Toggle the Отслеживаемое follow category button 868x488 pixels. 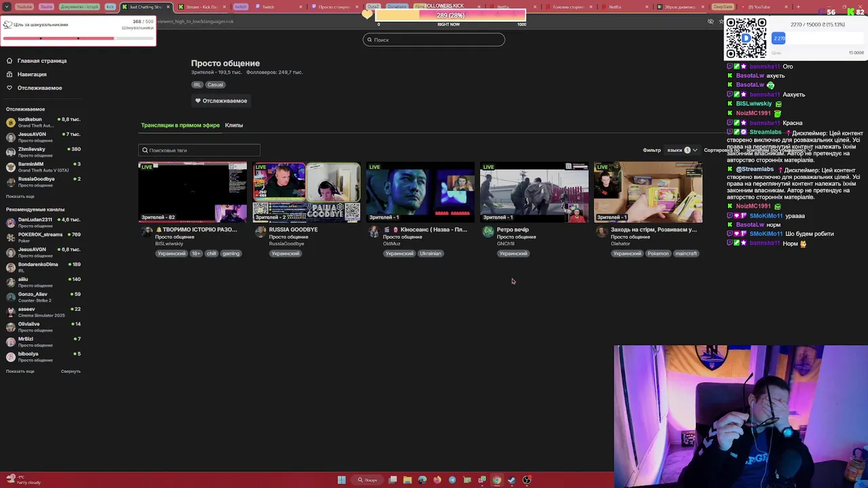[x=221, y=101]
